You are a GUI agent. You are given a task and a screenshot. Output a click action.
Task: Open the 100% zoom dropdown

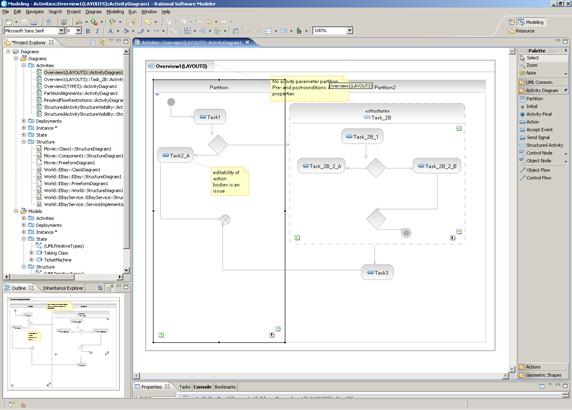click(x=349, y=31)
